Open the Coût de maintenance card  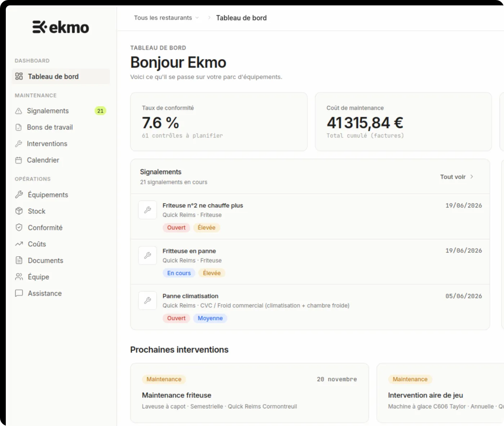(x=403, y=122)
